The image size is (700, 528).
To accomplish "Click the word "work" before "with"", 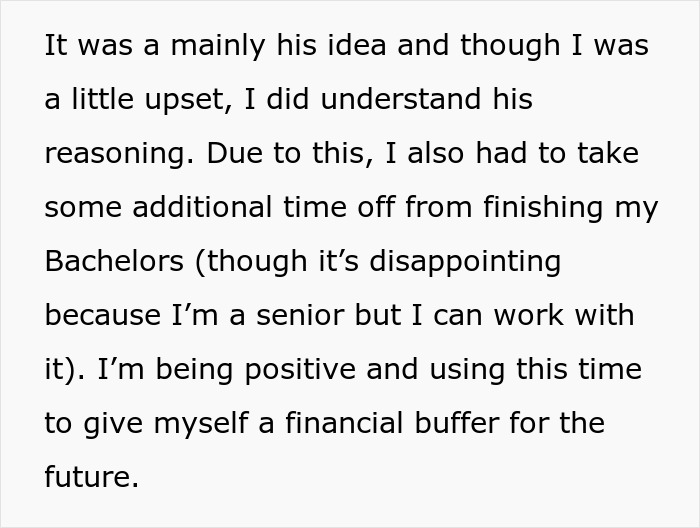I will [x=529, y=315].
